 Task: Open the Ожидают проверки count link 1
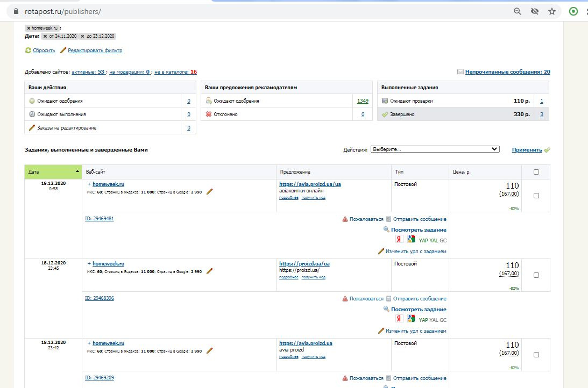point(542,100)
